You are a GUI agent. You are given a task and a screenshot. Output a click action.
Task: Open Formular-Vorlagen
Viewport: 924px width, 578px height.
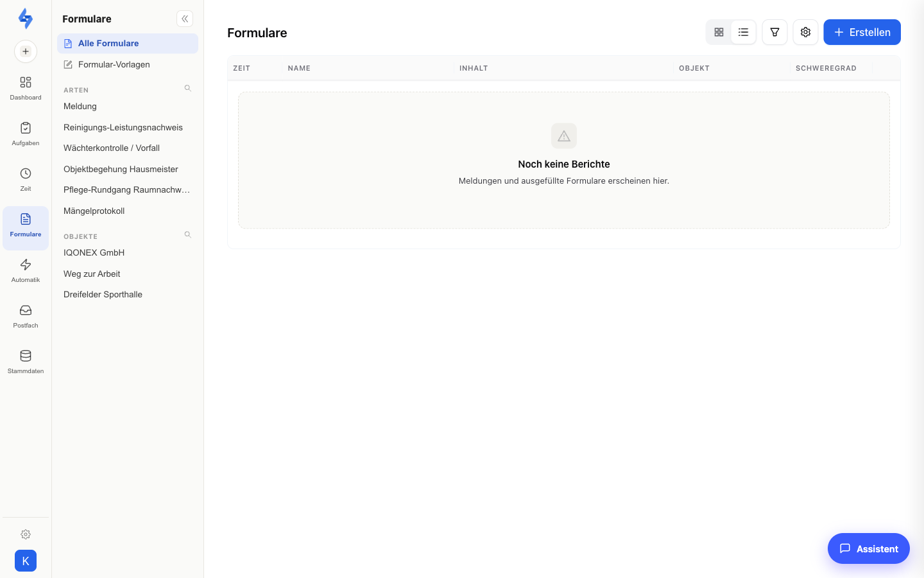(x=128, y=64)
